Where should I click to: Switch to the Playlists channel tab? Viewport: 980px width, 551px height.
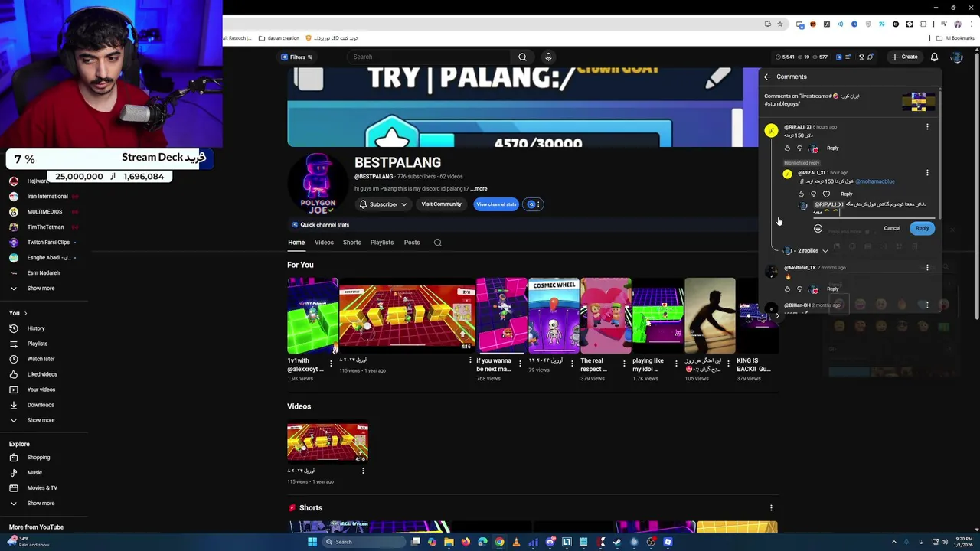[x=381, y=243]
